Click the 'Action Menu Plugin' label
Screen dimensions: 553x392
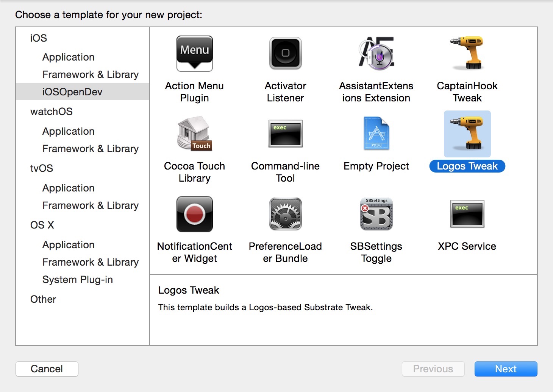[195, 92]
